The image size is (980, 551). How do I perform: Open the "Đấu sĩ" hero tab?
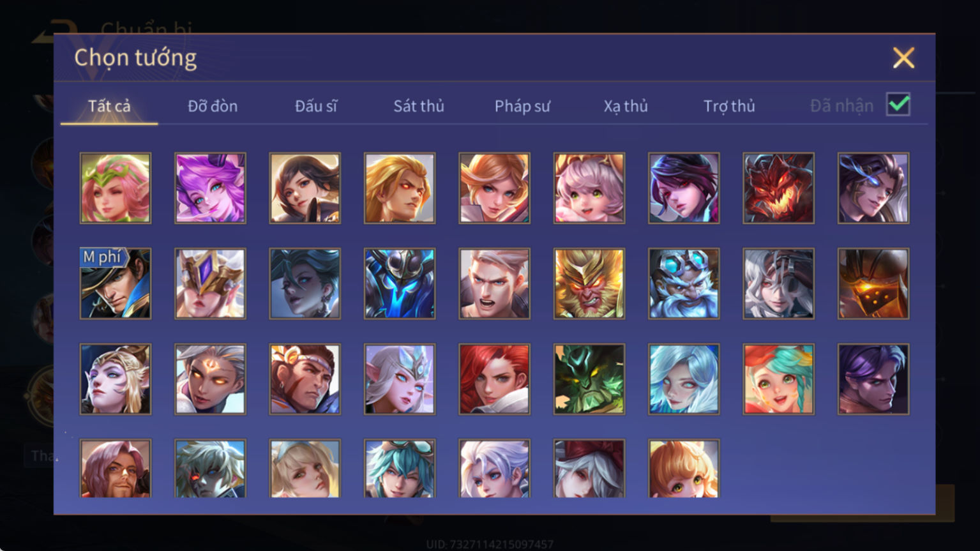click(x=316, y=106)
